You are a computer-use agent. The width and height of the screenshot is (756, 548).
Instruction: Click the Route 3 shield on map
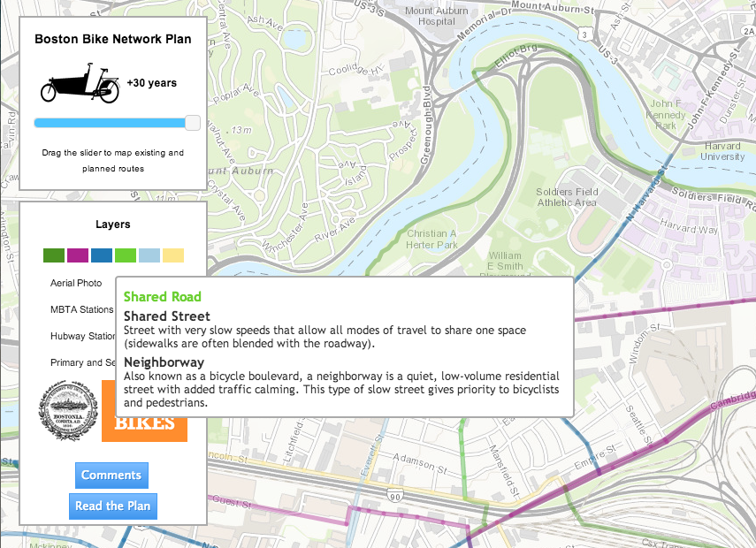click(584, 34)
